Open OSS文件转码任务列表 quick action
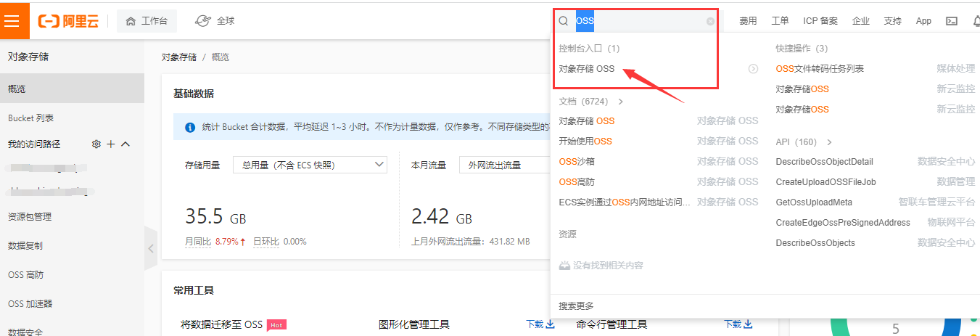Image resolution: width=980 pixels, height=336 pixels. click(x=820, y=68)
